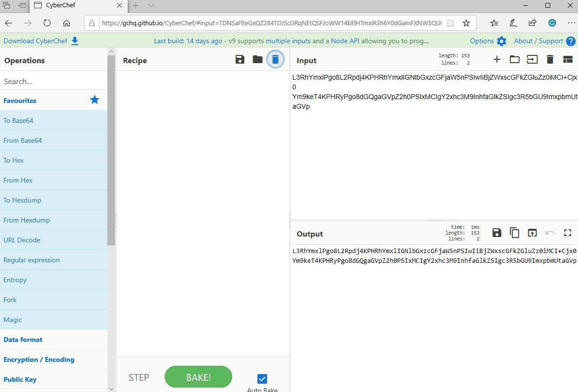The width and height of the screenshot is (578, 392).
Task: Open a folder as input
Action: (x=514, y=59)
